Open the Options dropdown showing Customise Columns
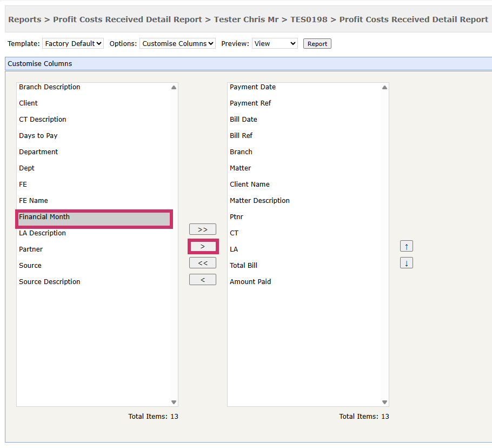This screenshot has height=448, width=492. tap(177, 43)
